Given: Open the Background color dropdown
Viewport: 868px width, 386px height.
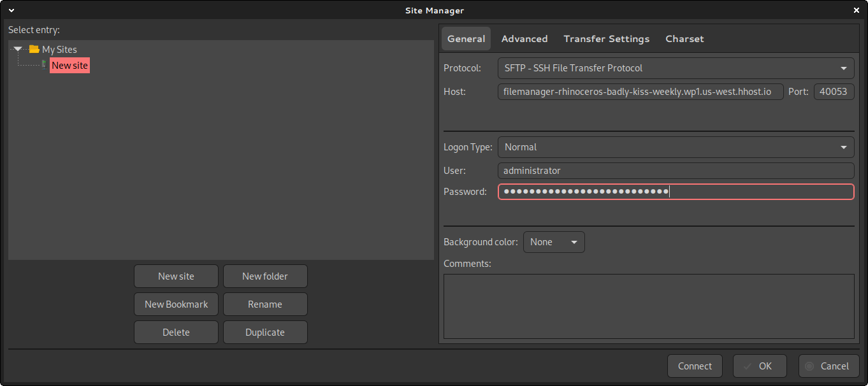Looking at the screenshot, I should (x=553, y=242).
